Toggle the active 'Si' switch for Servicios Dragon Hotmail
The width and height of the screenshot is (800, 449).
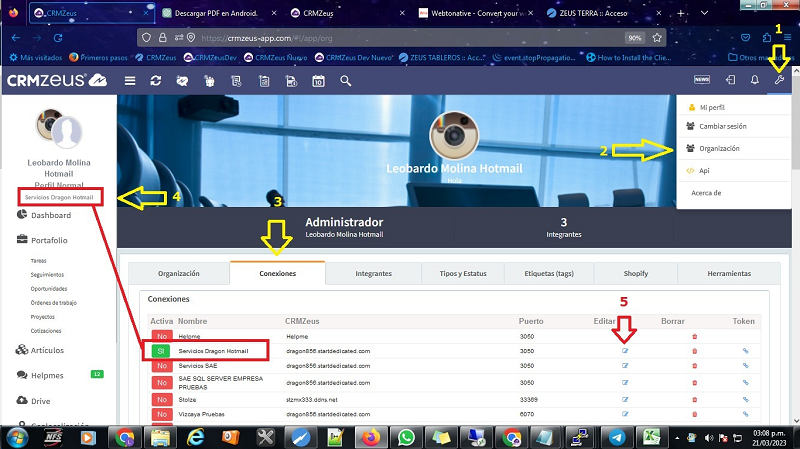161,351
